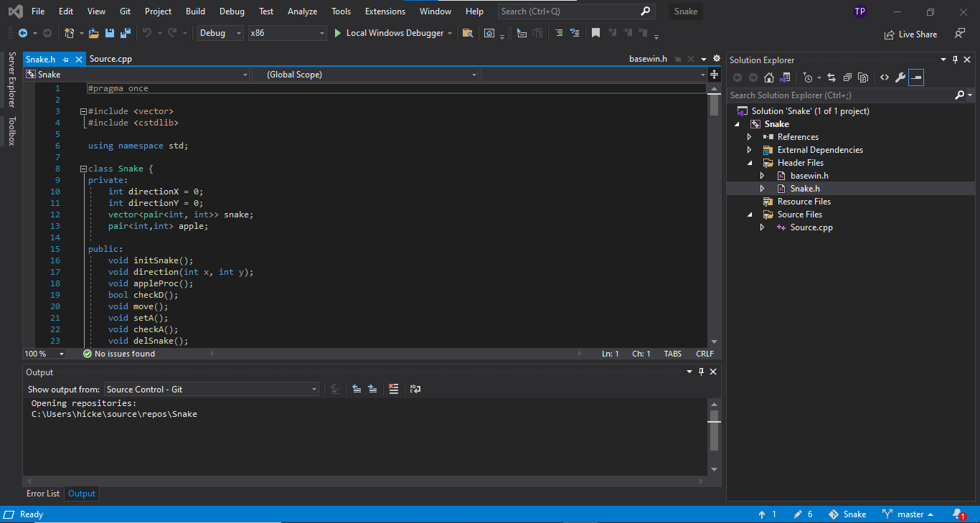This screenshot has height=523, width=980.
Task: Click the bookmark icon in the toolbar
Action: 595,33
